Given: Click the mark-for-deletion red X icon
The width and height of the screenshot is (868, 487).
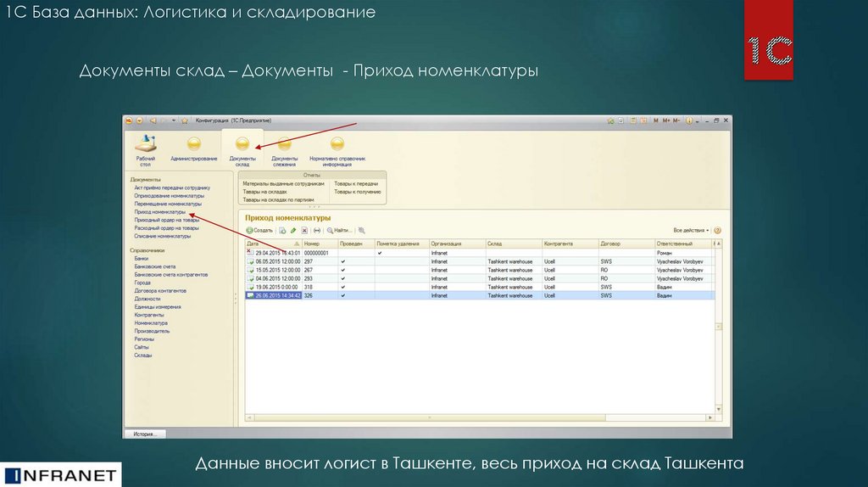Looking at the screenshot, I should click(304, 230).
